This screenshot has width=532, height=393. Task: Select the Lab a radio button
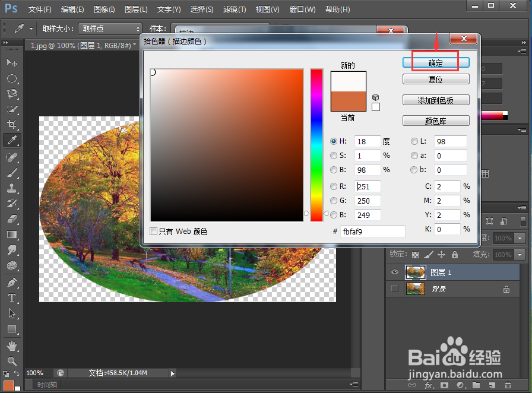point(414,156)
